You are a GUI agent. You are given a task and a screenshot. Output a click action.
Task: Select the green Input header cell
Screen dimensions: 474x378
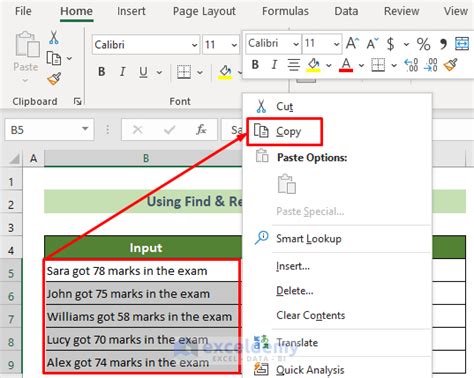tap(143, 247)
